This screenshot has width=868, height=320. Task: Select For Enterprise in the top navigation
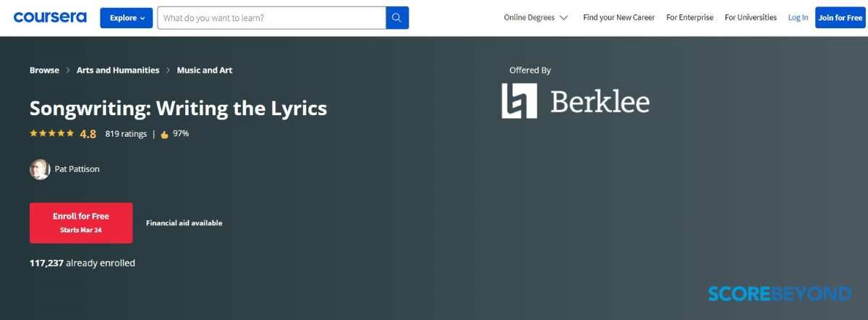pos(689,17)
